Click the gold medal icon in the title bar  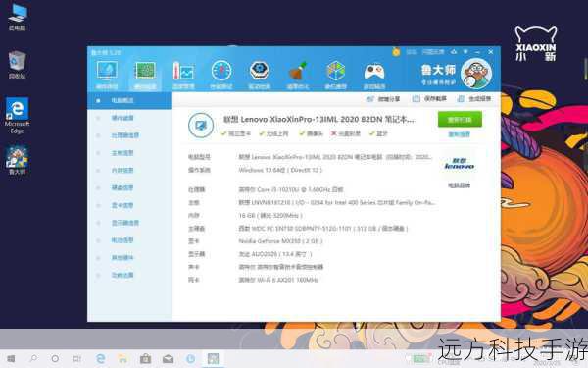coord(396,52)
